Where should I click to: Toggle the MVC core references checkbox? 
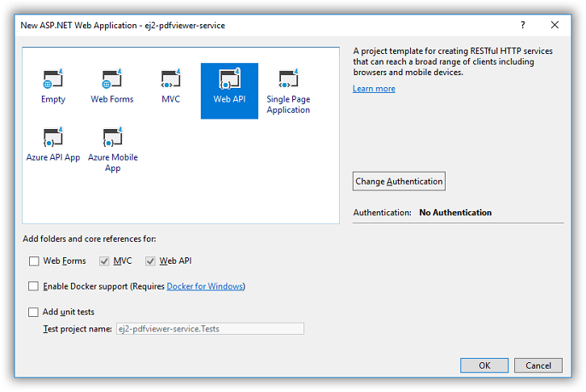point(104,261)
